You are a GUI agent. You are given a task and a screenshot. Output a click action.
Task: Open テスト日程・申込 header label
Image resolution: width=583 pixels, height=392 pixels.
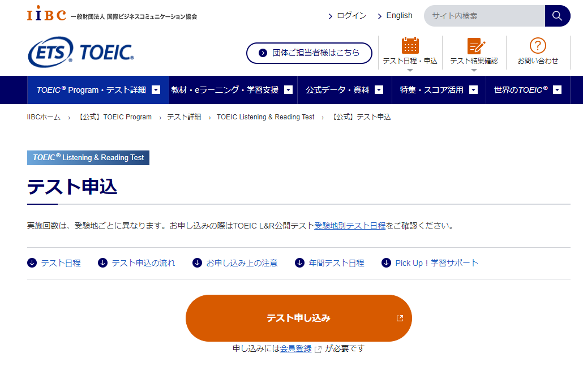coord(410,61)
